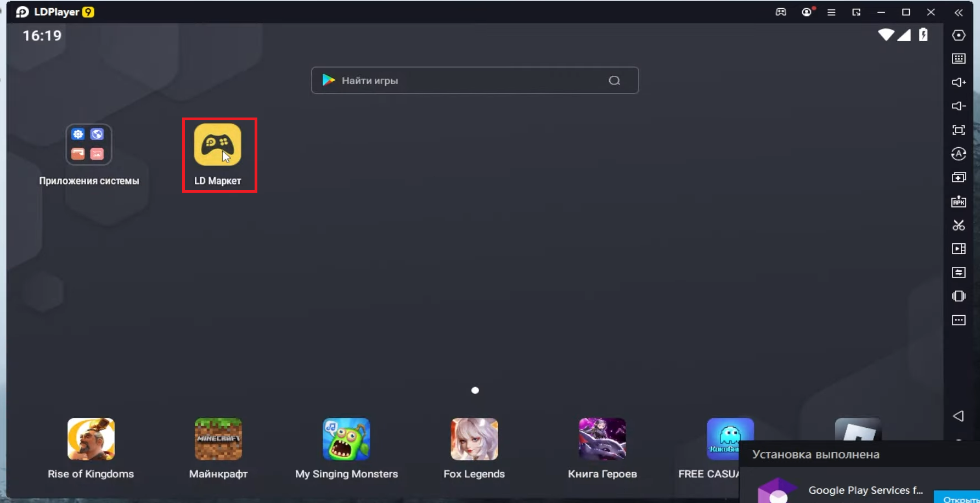The width and height of the screenshot is (980, 503).
Task: Open the user account icon in title bar
Action: coord(807,12)
